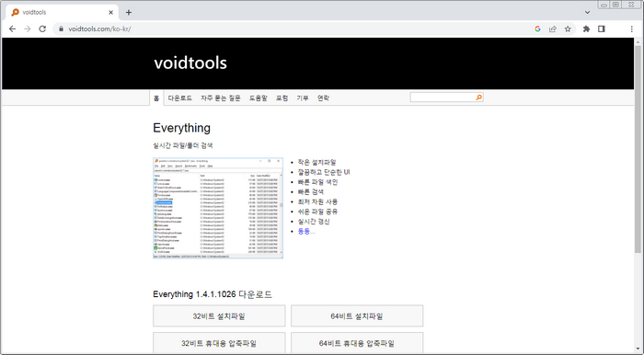This screenshot has width=644, height=355.
Task: Open the 기부 menu item
Action: [303, 98]
